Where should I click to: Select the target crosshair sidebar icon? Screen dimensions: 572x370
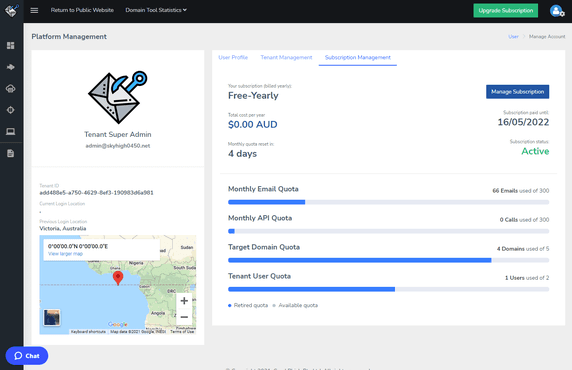point(11,110)
